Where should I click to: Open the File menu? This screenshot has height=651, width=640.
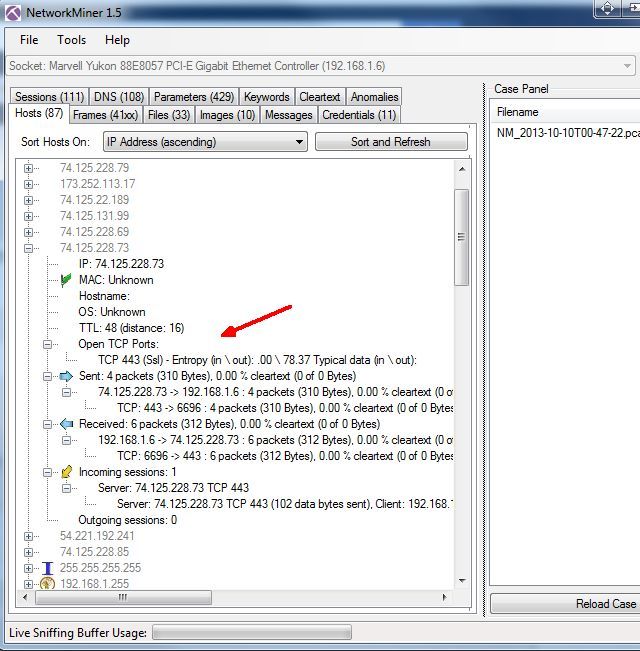29,40
